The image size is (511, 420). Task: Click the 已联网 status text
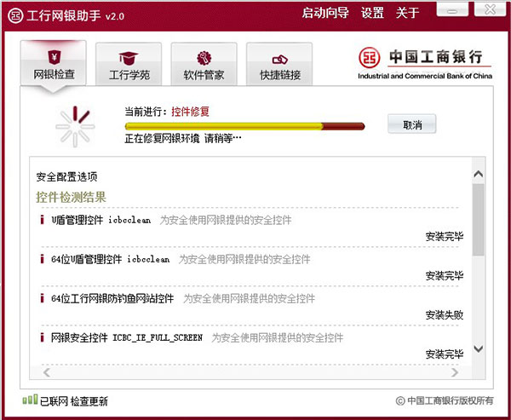point(54,401)
